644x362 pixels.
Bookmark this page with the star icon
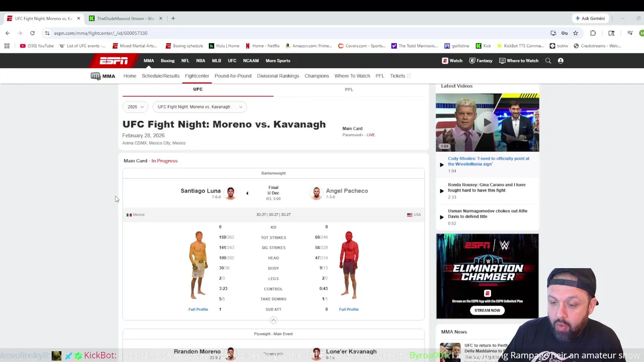tap(576, 33)
